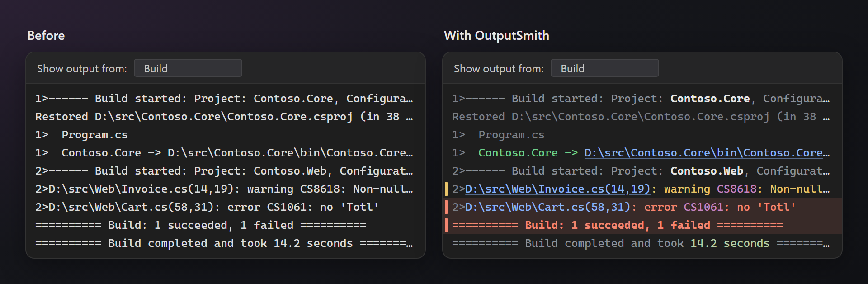
Task: Select Contoso.Core 'Build started' line in OutputSmith panel
Action: [641, 99]
